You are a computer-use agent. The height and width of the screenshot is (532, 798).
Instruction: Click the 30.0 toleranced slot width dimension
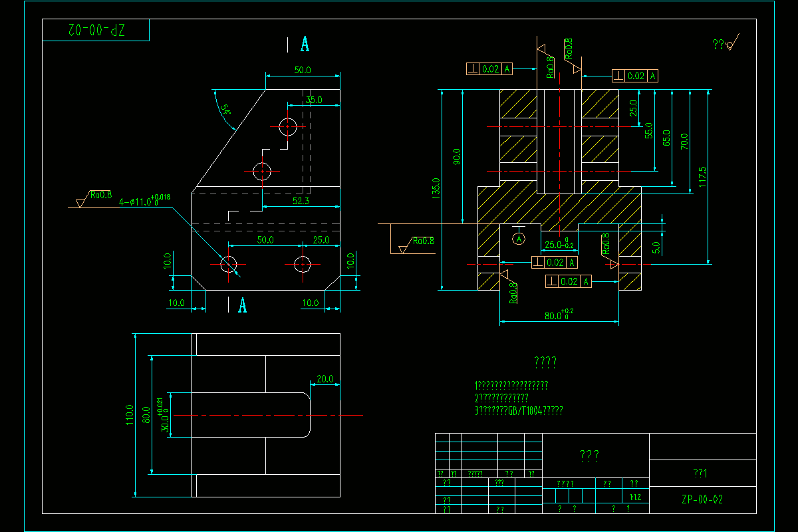point(164,415)
